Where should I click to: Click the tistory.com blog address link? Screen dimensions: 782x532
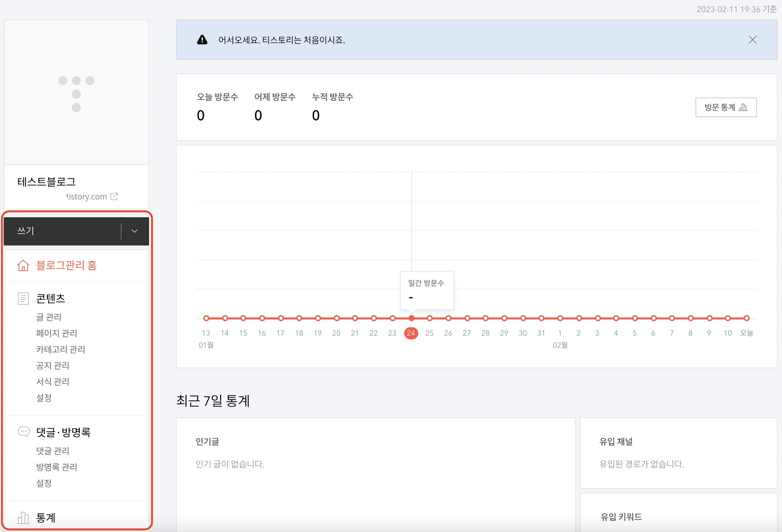(86, 196)
